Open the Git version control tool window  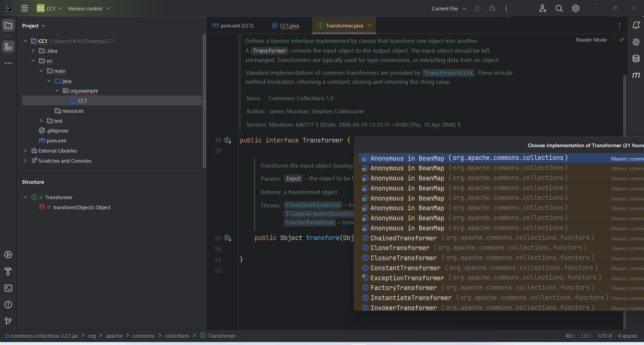[x=8, y=321]
